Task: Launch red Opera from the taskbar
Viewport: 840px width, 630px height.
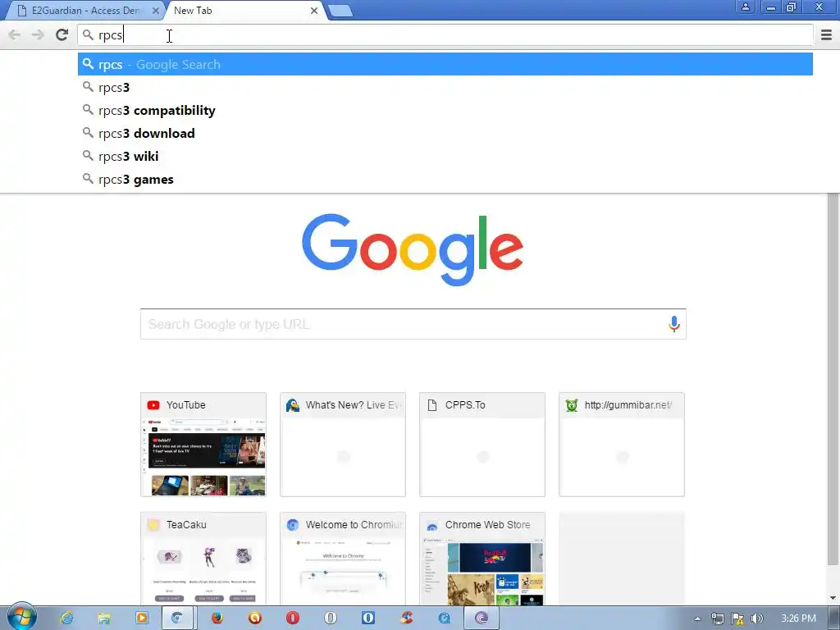Action: [293, 619]
